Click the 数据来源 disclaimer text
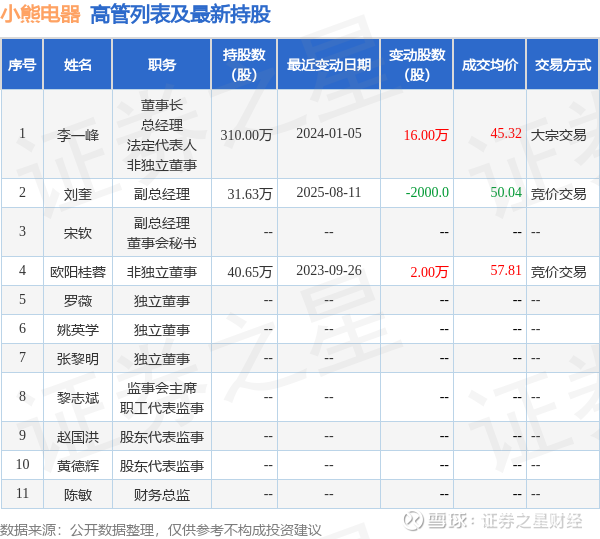This screenshot has height=539, width=600. point(161,530)
